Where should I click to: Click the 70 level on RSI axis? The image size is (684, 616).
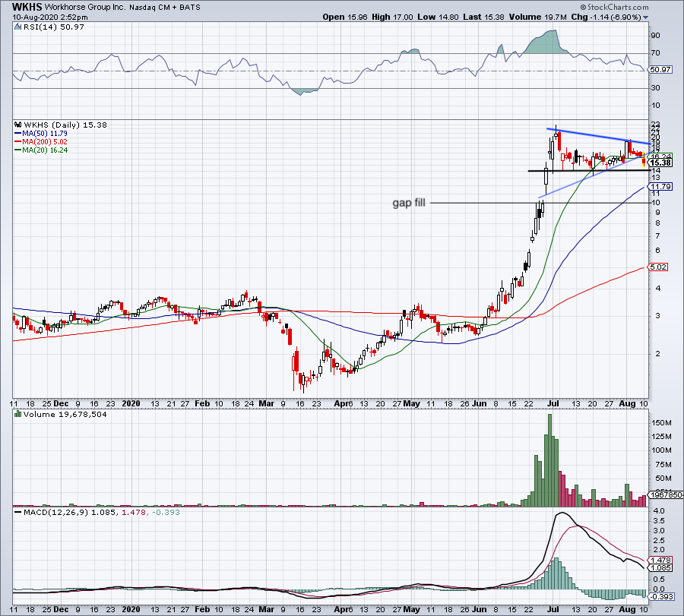(655, 53)
